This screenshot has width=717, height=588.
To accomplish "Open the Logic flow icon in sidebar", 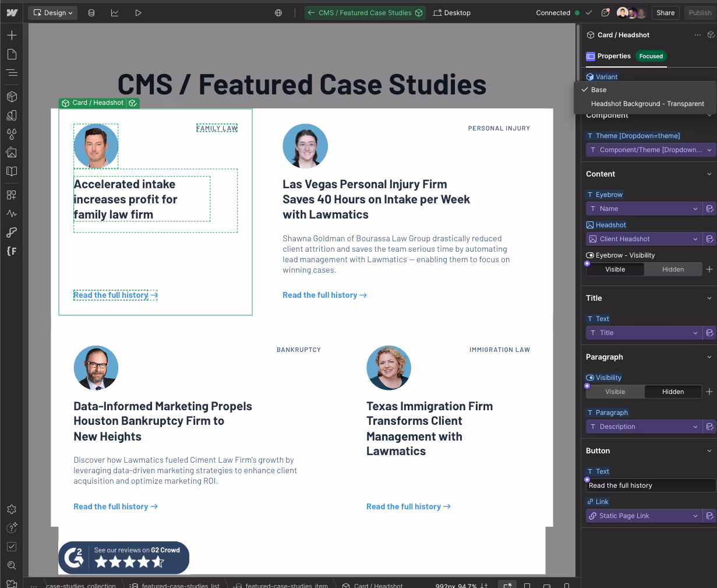I will click(12, 233).
